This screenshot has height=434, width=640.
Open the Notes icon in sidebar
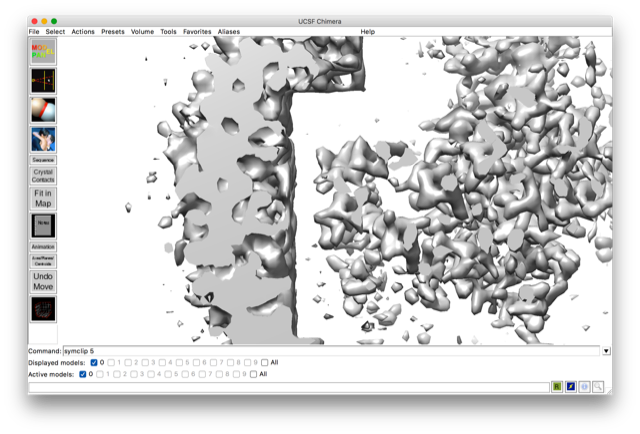coord(43,225)
